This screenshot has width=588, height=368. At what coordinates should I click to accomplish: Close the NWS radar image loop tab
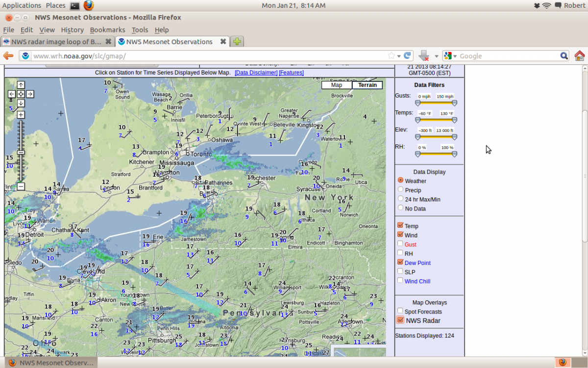pos(108,42)
